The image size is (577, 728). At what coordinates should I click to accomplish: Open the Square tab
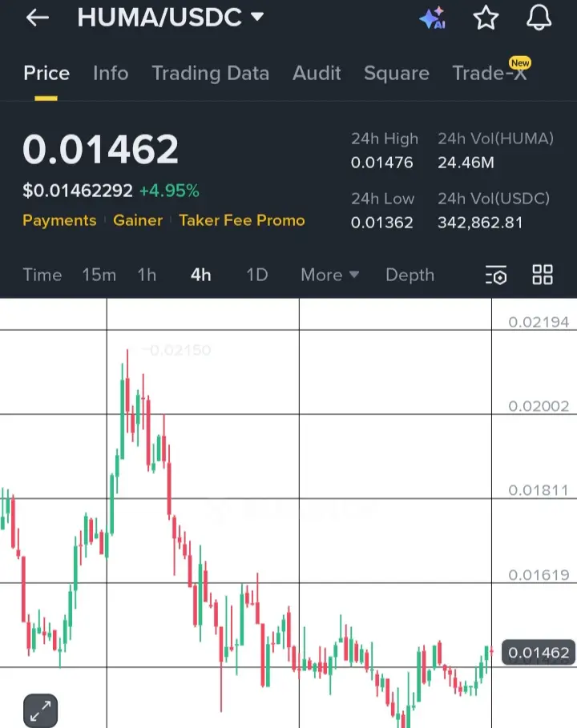pos(396,74)
